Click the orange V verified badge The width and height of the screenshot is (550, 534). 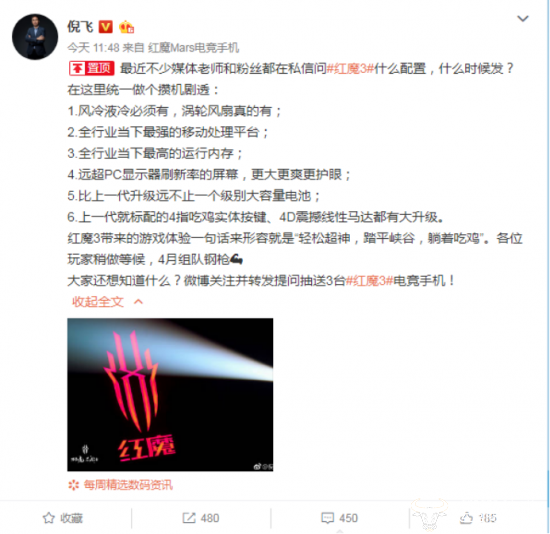click(x=105, y=27)
